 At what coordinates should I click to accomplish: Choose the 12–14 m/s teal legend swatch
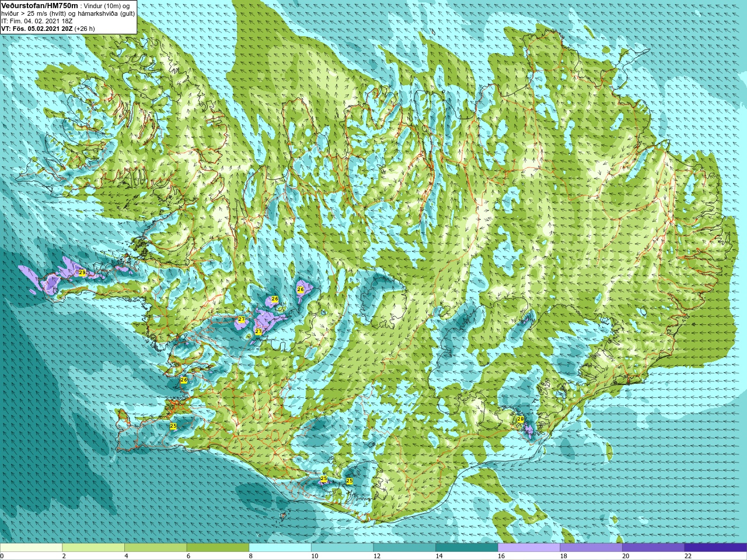(404, 548)
